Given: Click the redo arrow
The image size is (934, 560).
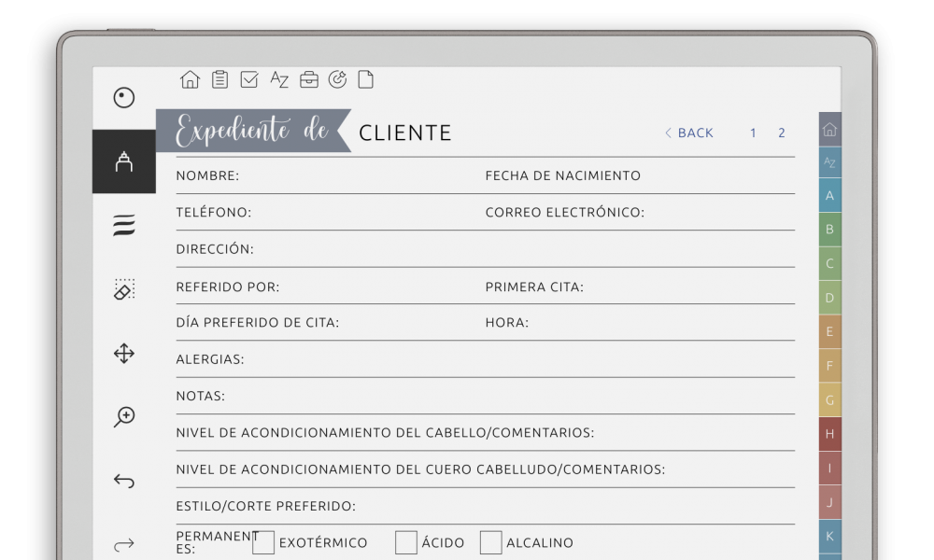Looking at the screenshot, I should pyautogui.click(x=124, y=544).
